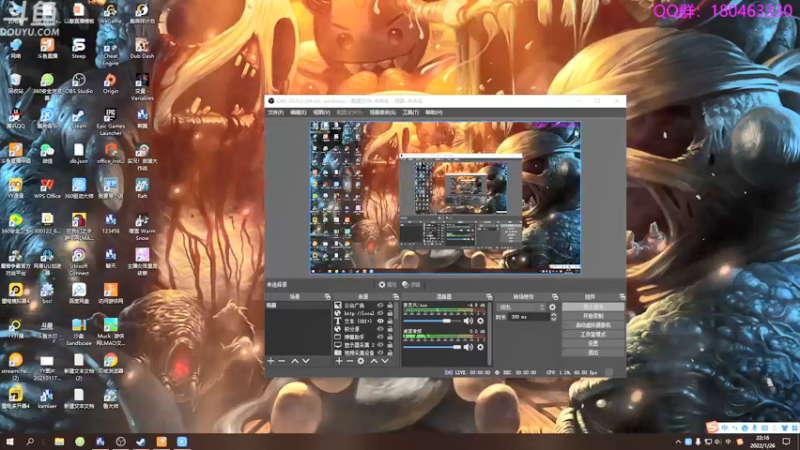Adjust the 麦克风/Aux volume slider
This screenshot has height=450, width=800.
[x=432, y=321]
